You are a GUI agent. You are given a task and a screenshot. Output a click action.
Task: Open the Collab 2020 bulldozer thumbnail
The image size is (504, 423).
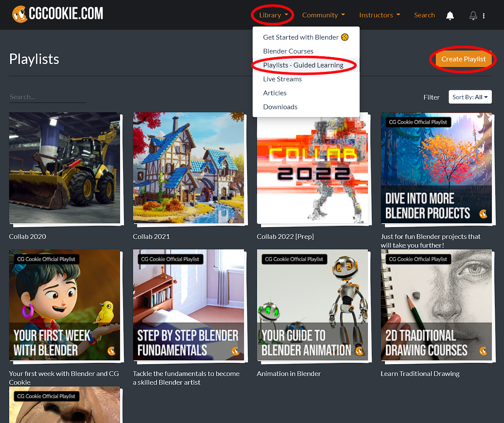pyautogui.click(x=65, y=168)
